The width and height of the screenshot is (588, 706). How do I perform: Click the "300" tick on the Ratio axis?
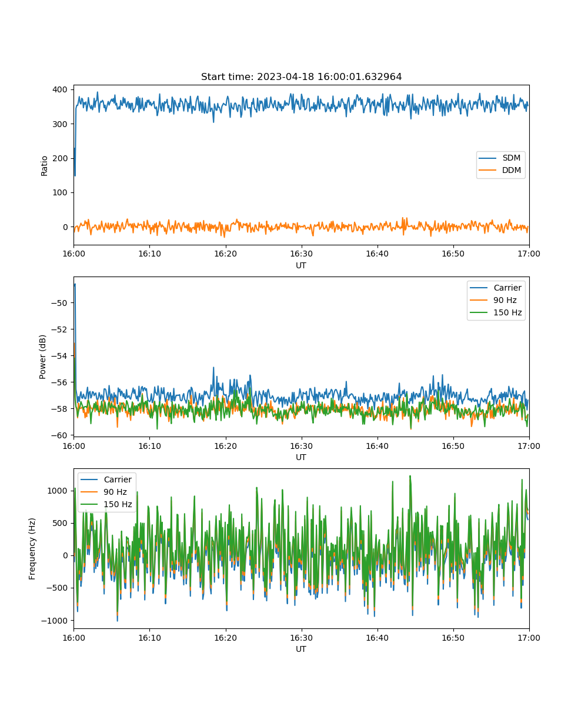point(61,124)
